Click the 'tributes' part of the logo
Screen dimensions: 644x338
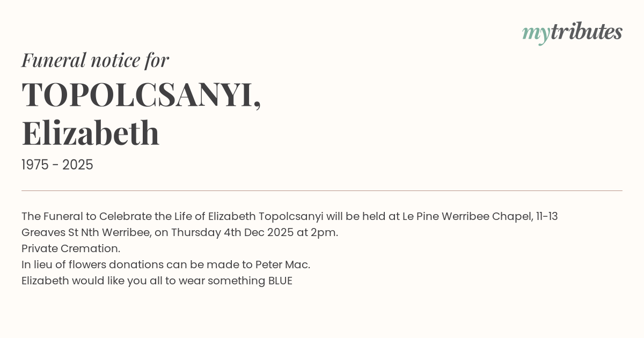[x=586, y=32]
